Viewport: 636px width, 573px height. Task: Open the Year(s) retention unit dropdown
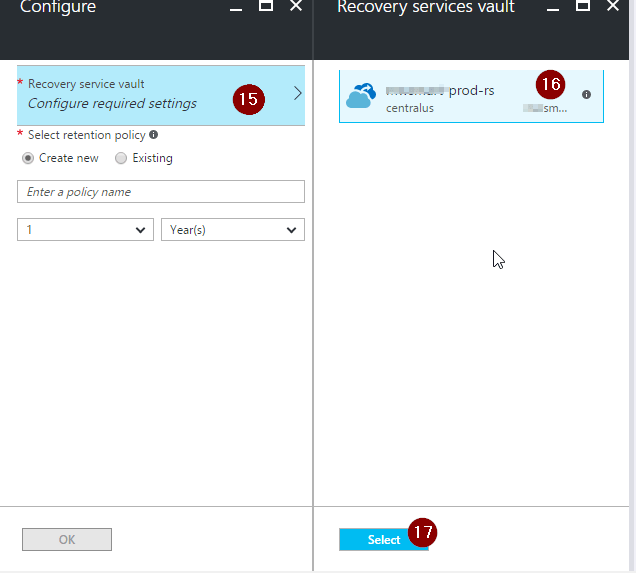(232, 230)
